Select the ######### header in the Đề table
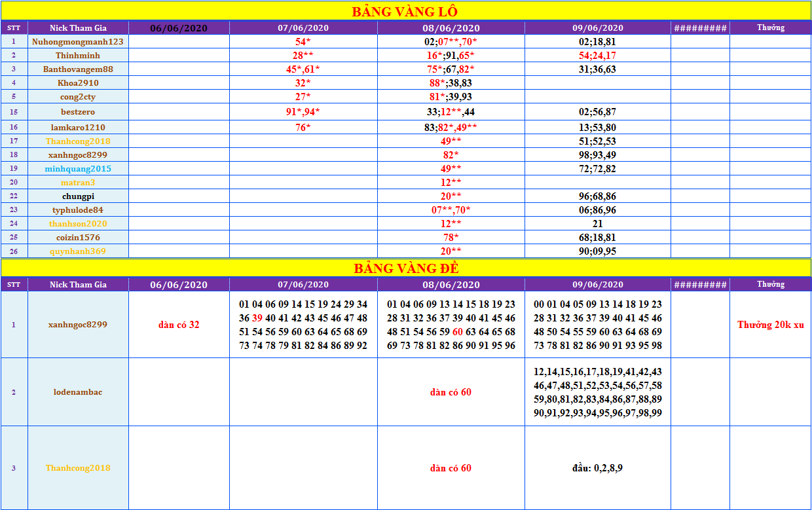The width and height of the screenshot is (812, 510). pos(700,284)
